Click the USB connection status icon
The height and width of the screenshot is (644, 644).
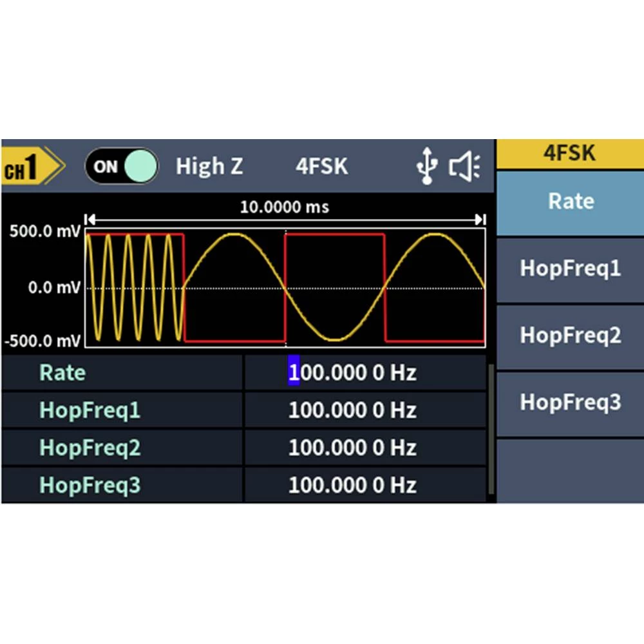pyautogui.click(x=426, y=167)
